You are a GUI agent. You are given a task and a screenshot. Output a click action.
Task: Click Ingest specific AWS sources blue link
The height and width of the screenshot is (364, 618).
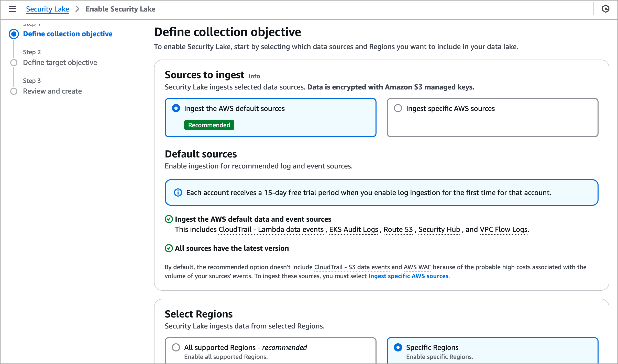[408, 276]
